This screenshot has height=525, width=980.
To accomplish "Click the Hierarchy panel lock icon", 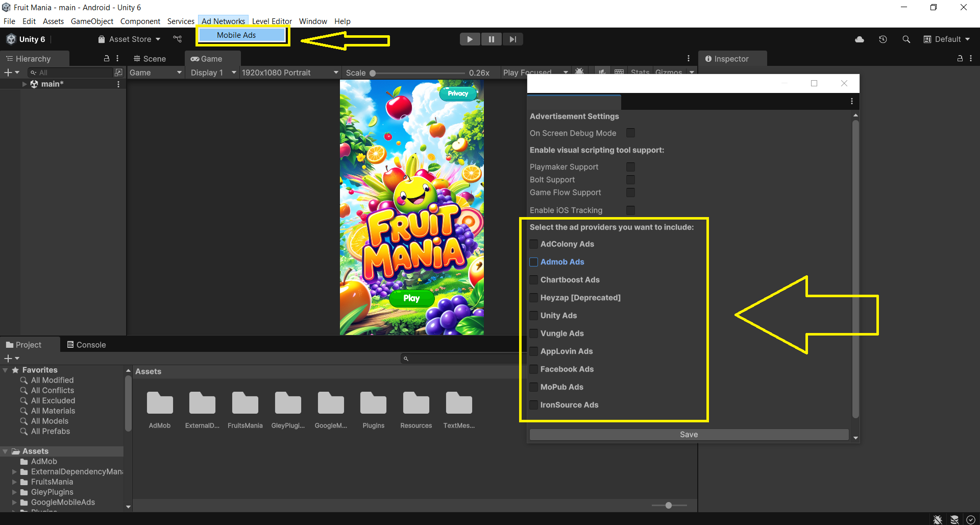I will click(107, 58).
